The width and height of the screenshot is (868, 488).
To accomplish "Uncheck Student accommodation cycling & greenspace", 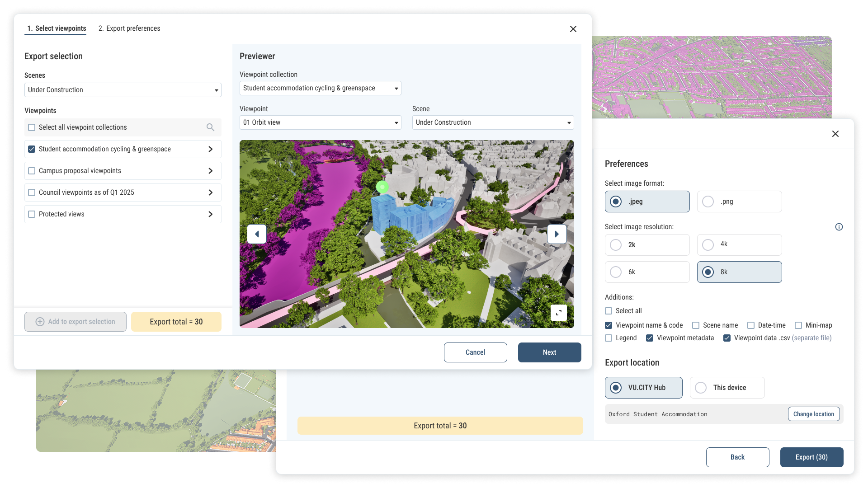I will click(32, 149).
